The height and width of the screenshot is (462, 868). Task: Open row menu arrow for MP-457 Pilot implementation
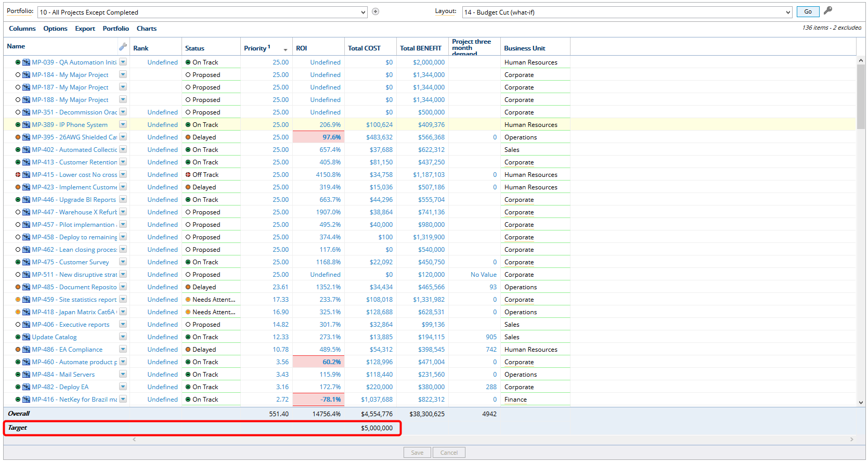[x=123, y=224]
